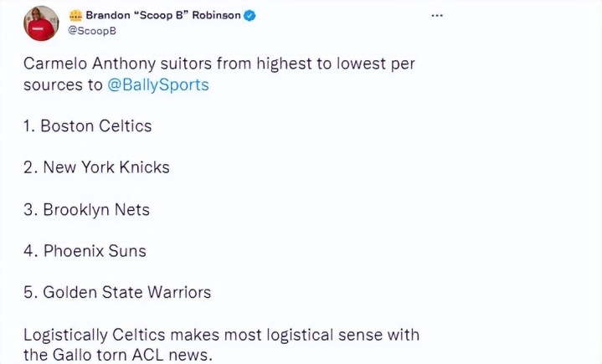The height and width of the screenshot is (364, 602).
Task: Click the words sources to before the mention
Action: 63,85
